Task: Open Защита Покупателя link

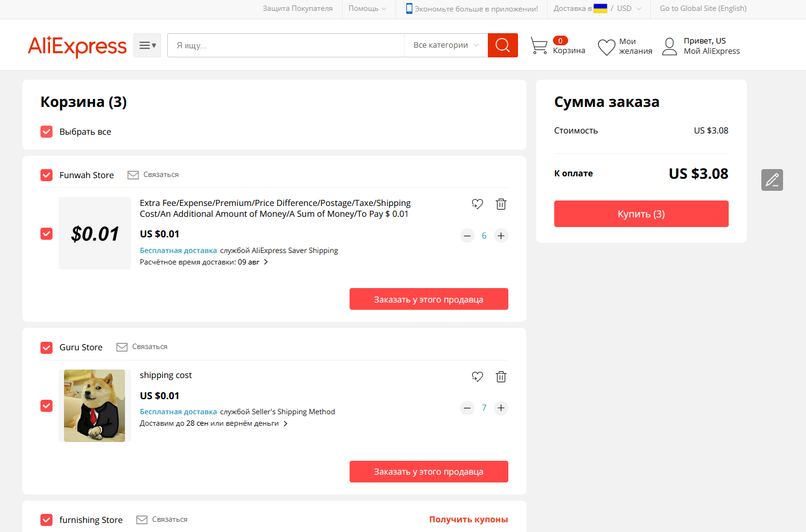Action: [x=298, y=8]
